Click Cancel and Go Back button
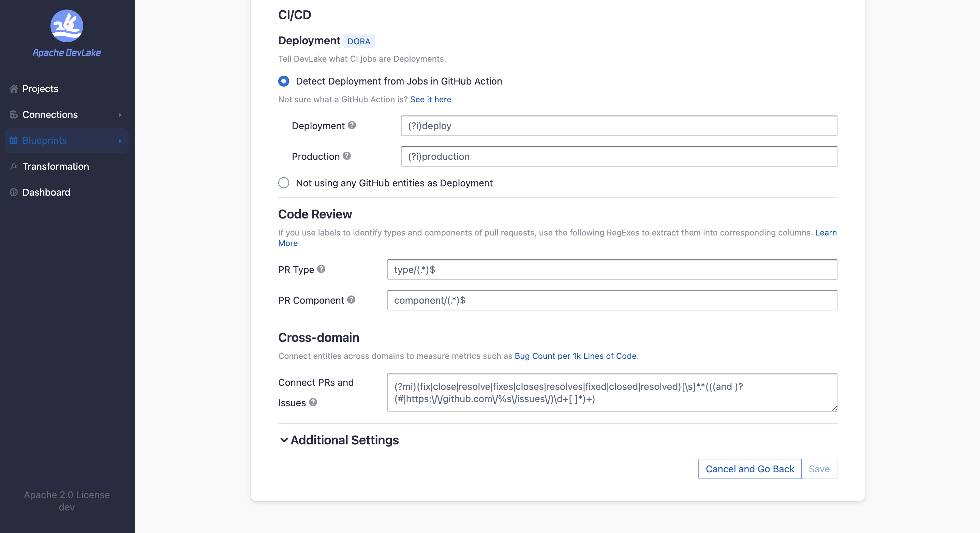Screen dimensions: 980x533 click(749, 469)
